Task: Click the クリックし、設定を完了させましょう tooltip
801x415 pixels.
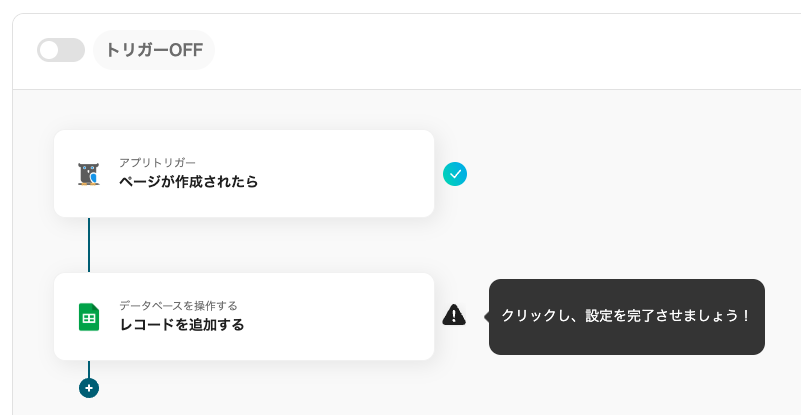Action: tap(626, 316)
